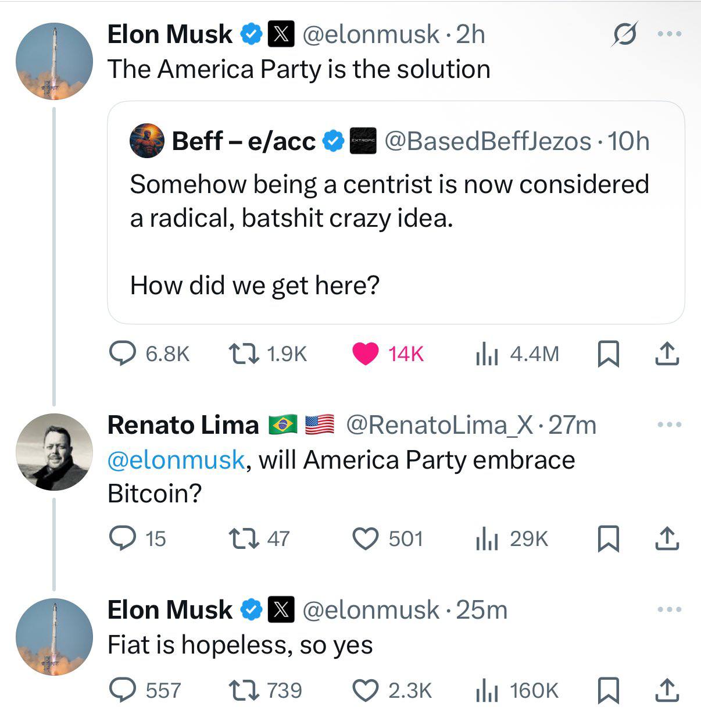Share the America Party post
This screenshot has width=701, height=728.
(667, 354)
